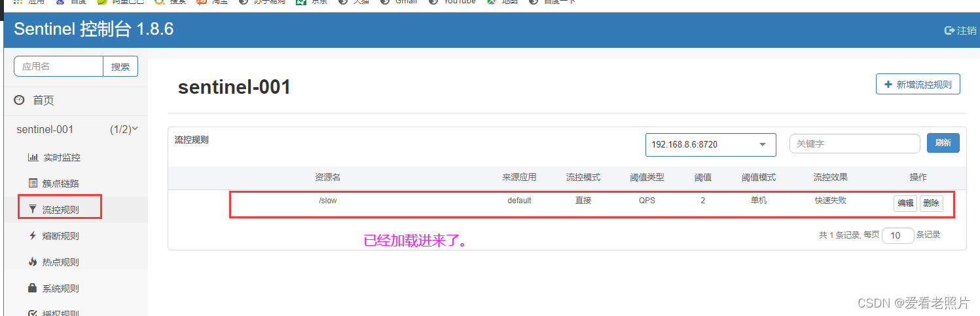Focus the 关键字 keyword filter field
This screenshot has height=316, width=980.
pos(854,144)
